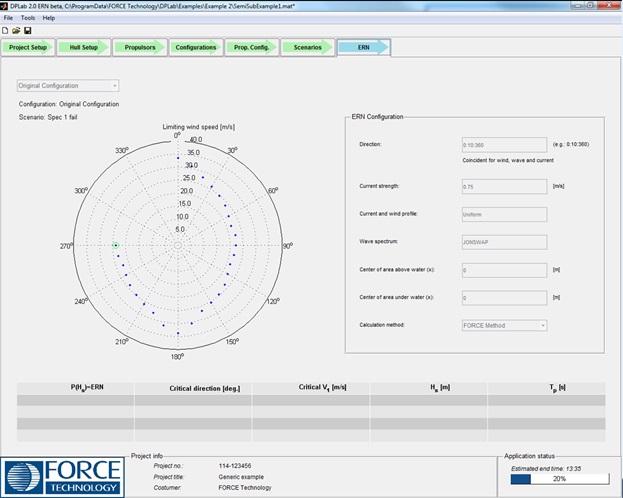The height and width of the screenshot is (498, 623).
Task: Go to the Project Setup step
Action: click(28, 47)
